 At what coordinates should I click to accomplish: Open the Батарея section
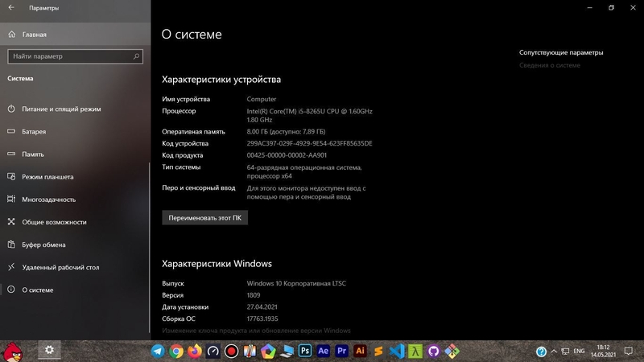tap(75, 131)
